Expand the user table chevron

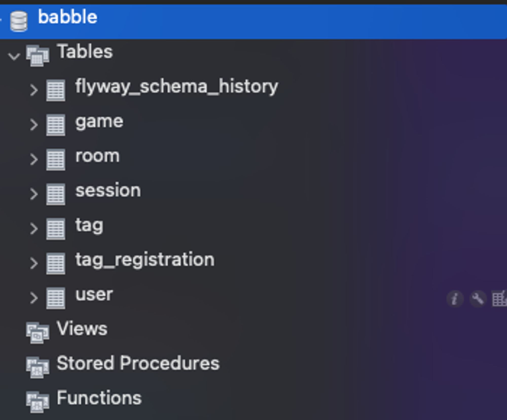[x=34, y=298]
